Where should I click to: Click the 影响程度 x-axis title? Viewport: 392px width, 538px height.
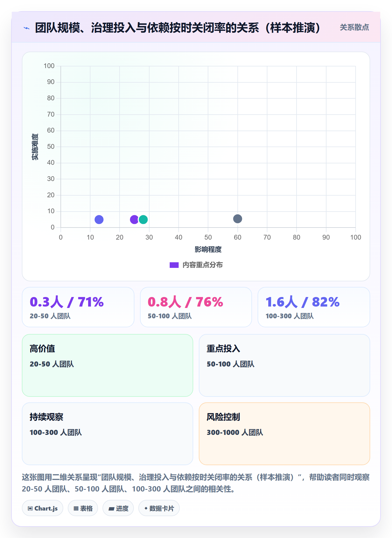(208, 249)
